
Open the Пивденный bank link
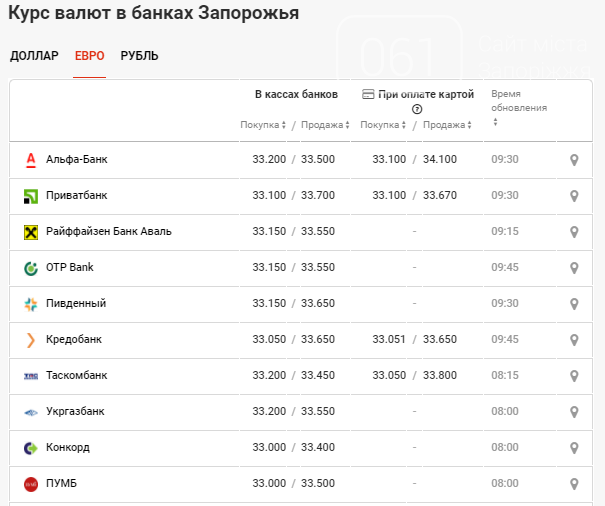click(x=76, y=304)
